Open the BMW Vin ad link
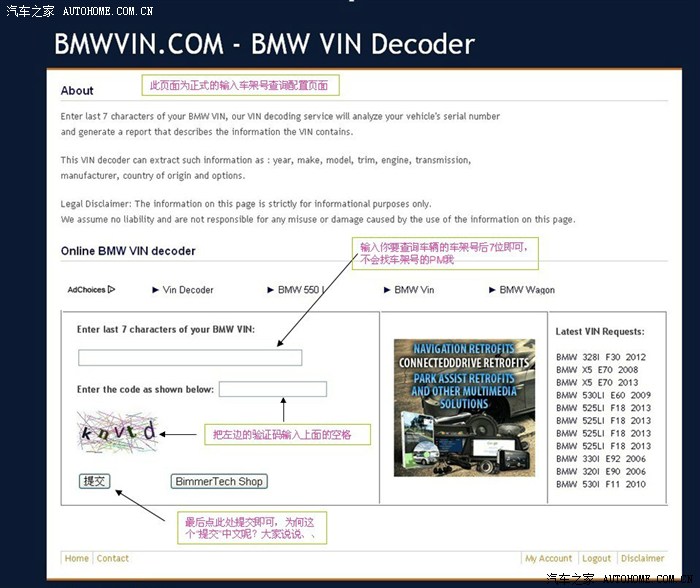700x588 pixels. point(413,290)
